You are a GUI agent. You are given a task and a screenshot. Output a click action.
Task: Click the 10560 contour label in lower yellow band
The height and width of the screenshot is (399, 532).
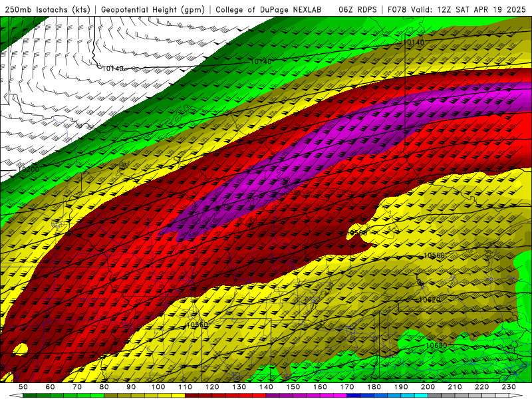click(x=197, y=325)
